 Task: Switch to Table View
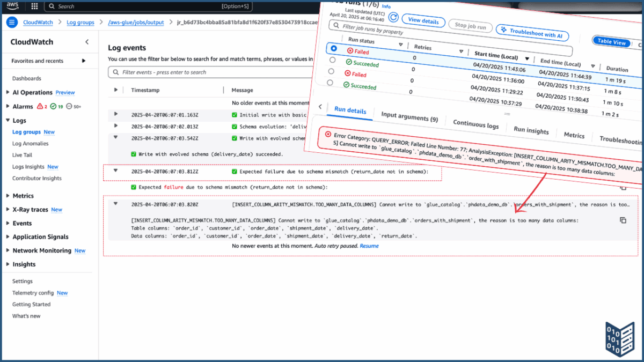[611, 41]
